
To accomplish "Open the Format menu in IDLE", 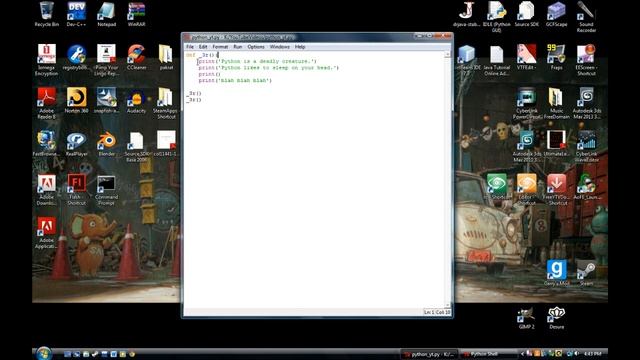I will coord(220,47).
